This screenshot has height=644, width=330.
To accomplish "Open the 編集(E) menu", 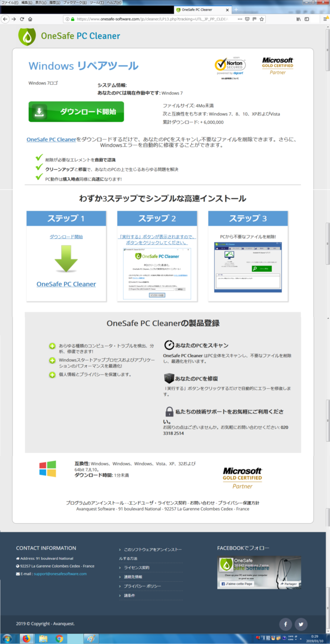I will click(27, 3).
